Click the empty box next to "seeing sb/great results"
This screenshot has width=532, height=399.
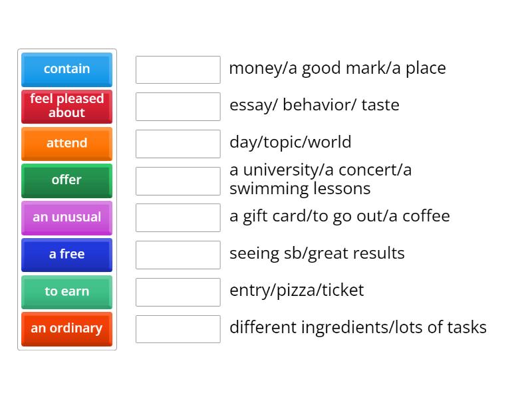click(178, 254)
